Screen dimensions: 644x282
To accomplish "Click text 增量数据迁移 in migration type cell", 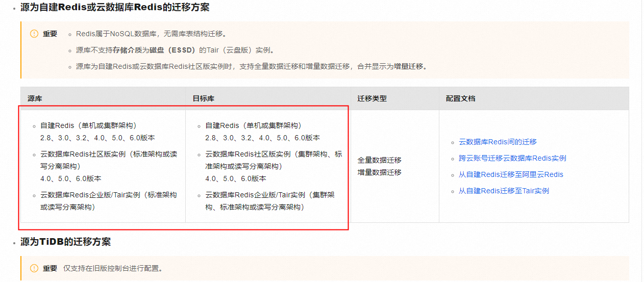I will (x=379, y=172).
